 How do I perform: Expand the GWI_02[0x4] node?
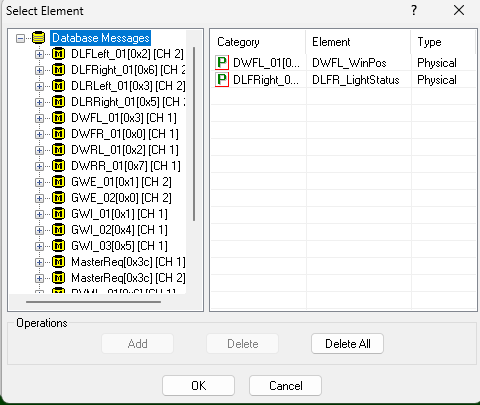39,230
